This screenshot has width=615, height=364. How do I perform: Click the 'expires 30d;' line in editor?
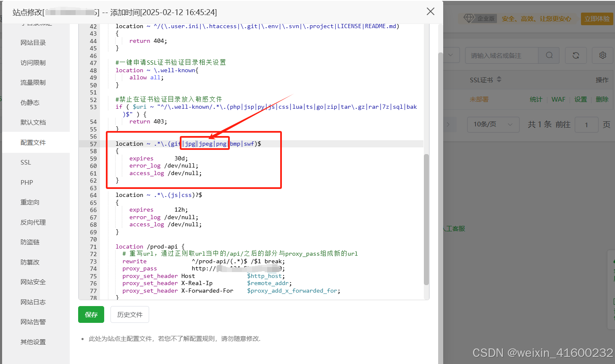[x=158, y=158]
